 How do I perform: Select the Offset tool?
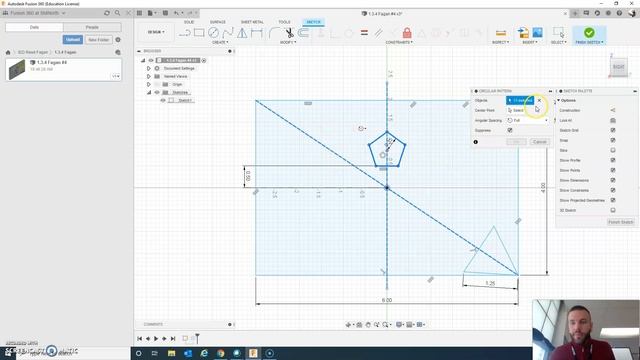[x=303, y=33]
